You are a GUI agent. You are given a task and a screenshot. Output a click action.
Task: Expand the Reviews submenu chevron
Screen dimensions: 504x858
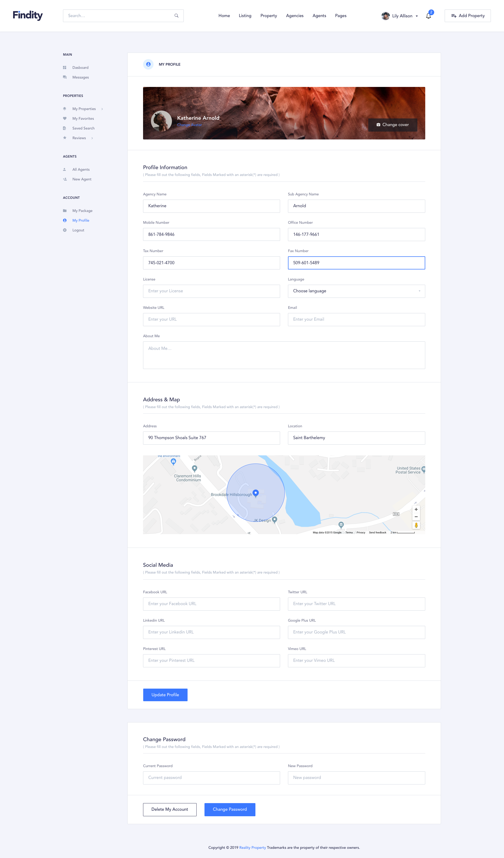92,138
